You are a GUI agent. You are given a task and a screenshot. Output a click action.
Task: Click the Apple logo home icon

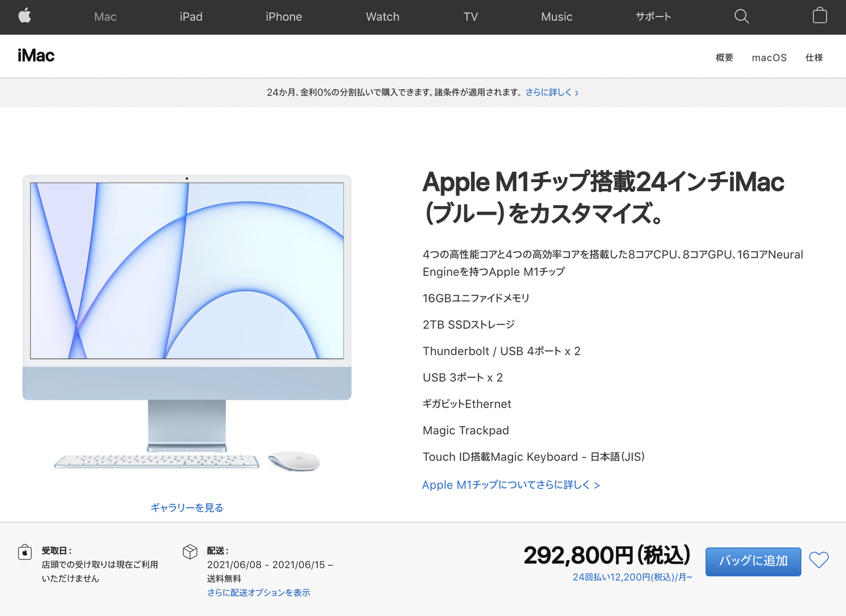point(25,16)
